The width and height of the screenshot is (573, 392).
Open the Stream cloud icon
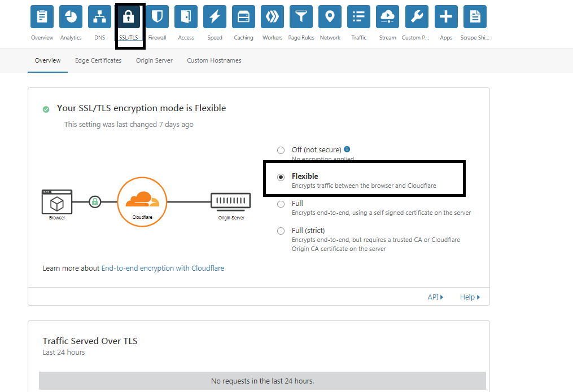[x=387, y=17]
